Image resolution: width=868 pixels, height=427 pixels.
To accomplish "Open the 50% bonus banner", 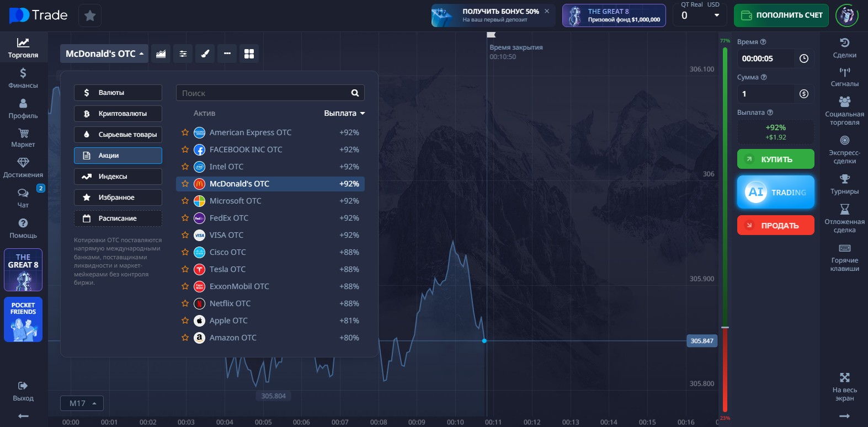I will 493,15.
